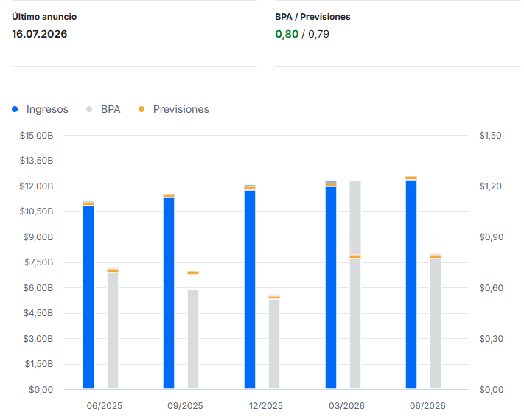Click the 06/2025 axis label
524x420 pixels.
tap(105, 406)
